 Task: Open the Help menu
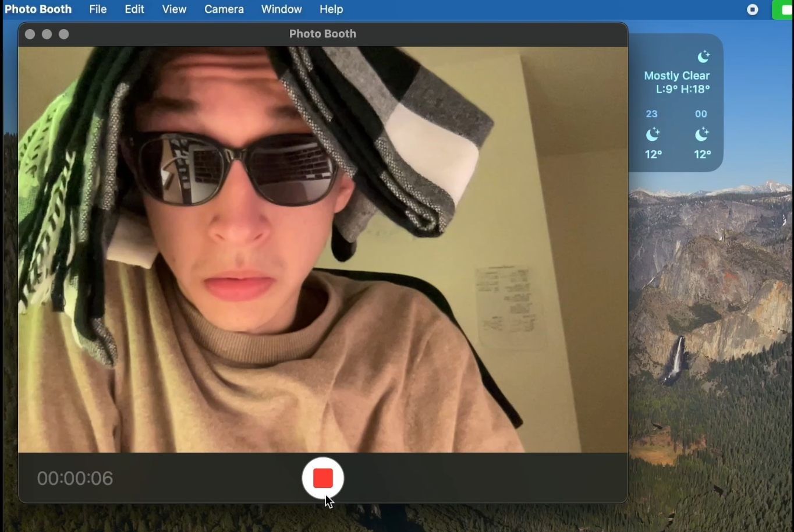(x=331, y=9)
